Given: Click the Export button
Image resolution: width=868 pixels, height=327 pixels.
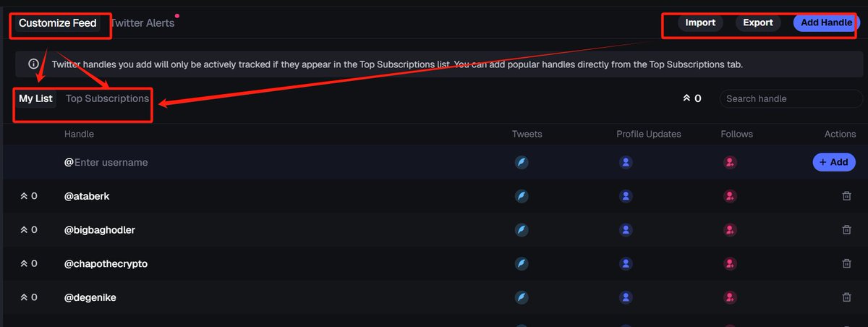Looking at the screenshot, I should pos(758,23).
